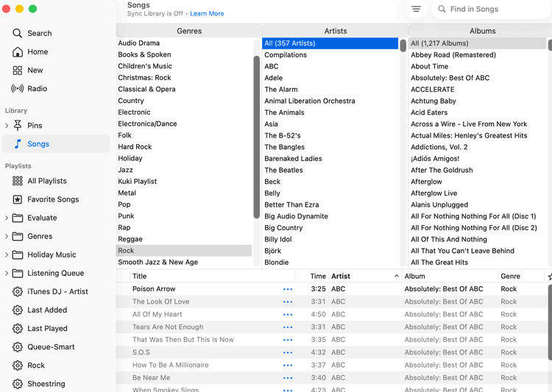552x392 pixels.
Task: Click the Queue-Smart gear icon
Action: pyautogui.click(x=17, y=347)
